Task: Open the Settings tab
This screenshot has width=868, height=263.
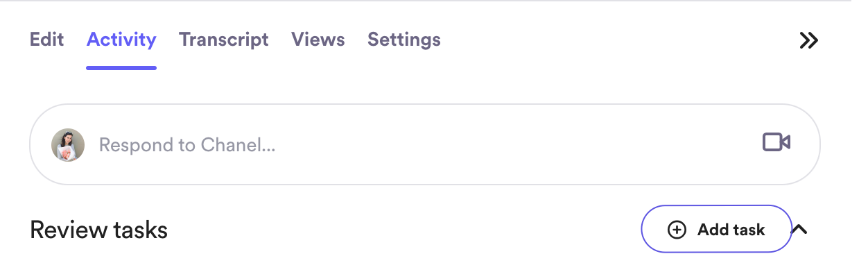Action: pos(404,40)
